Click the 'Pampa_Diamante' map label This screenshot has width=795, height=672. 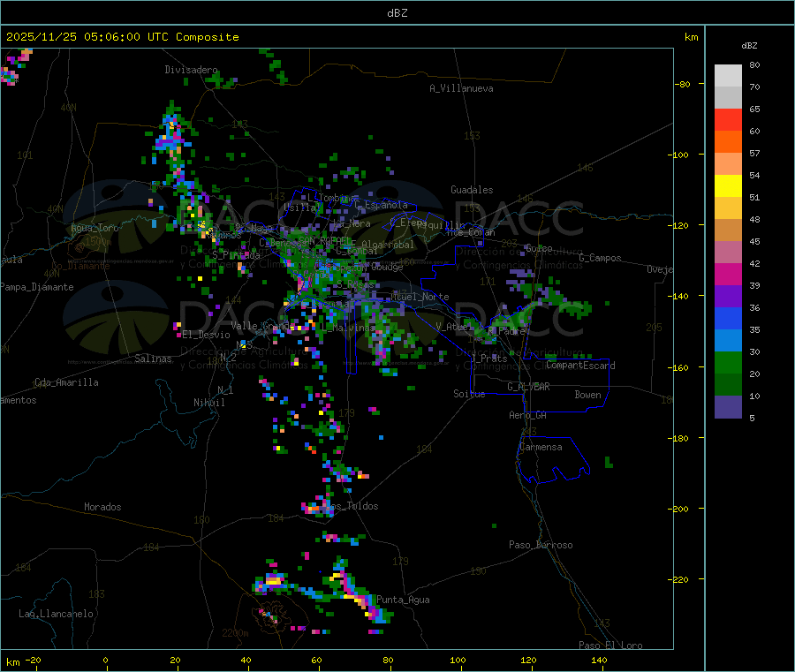coord(37,287)
